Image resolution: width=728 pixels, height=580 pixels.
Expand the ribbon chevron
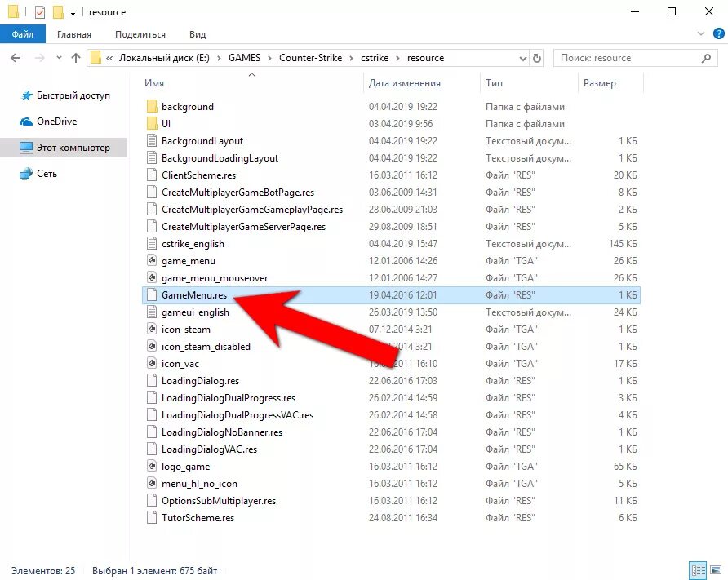tap(701, 33)
